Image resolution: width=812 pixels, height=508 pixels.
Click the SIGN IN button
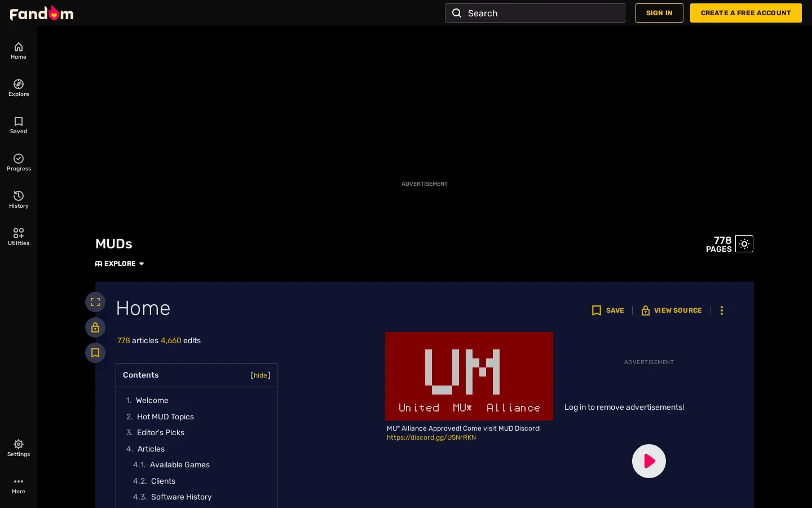(659, 13)
